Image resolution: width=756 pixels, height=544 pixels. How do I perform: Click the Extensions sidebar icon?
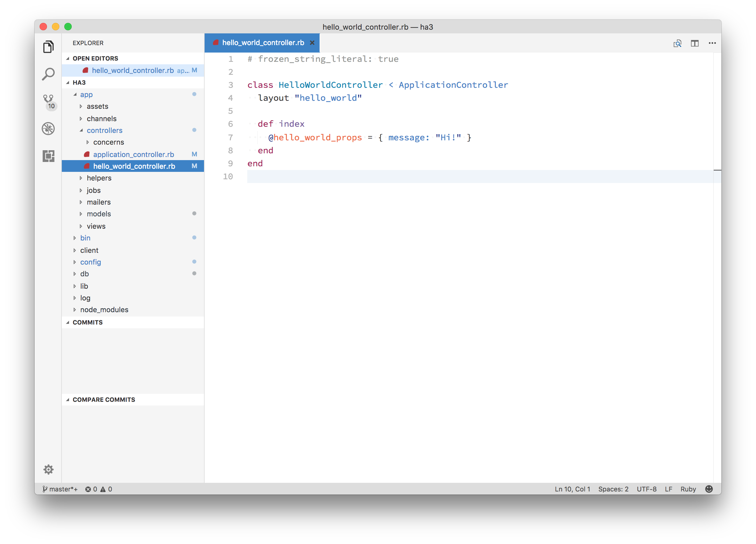pos(49,155)
